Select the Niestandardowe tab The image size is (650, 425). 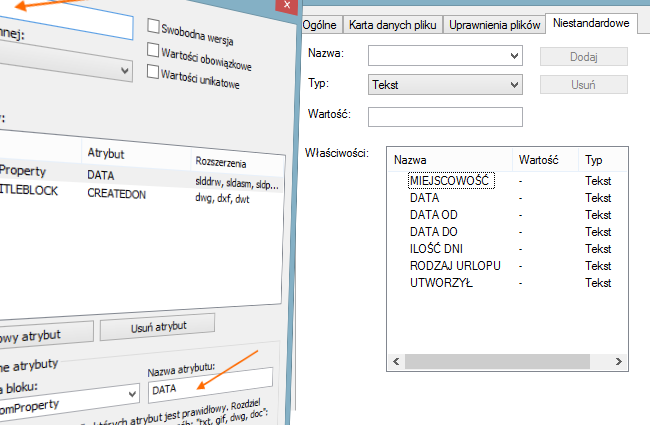pos(591,23)
